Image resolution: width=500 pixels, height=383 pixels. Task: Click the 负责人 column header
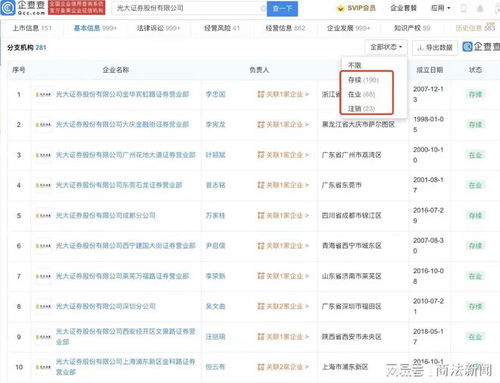click(259, 70)
